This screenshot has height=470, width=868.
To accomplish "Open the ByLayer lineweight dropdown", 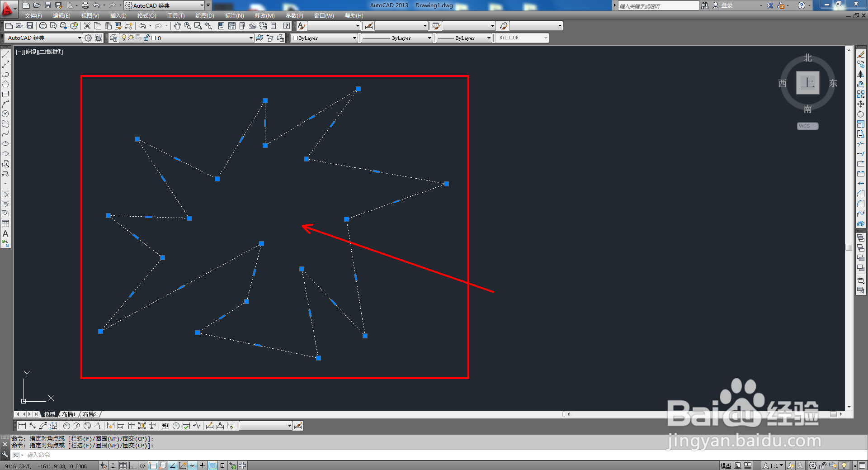I will pos(464,38).
